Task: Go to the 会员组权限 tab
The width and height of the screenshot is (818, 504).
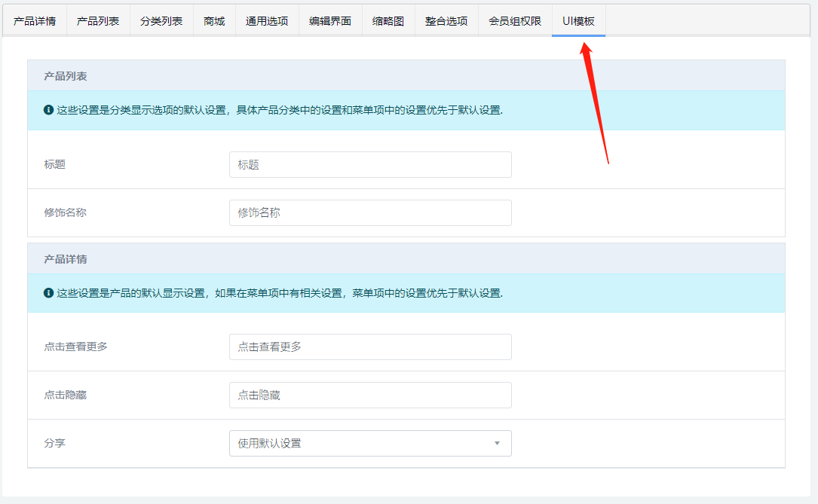Action: click(x=515, y=21)
